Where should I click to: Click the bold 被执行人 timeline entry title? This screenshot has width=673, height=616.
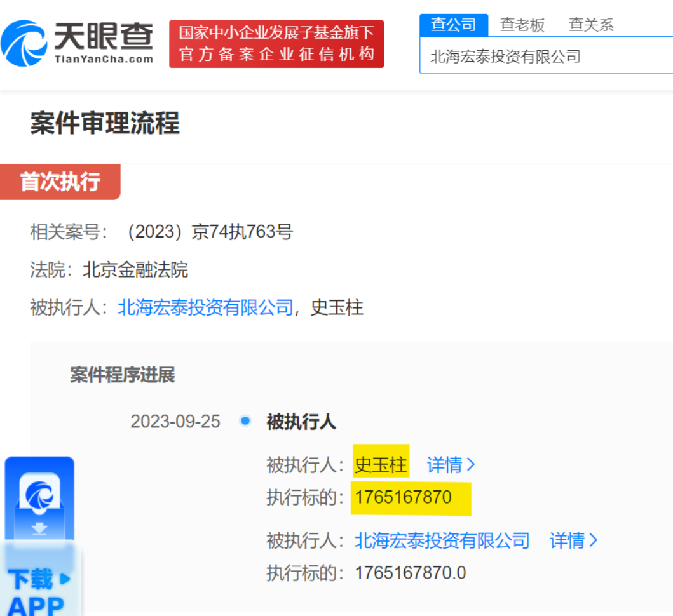[301, 421]
